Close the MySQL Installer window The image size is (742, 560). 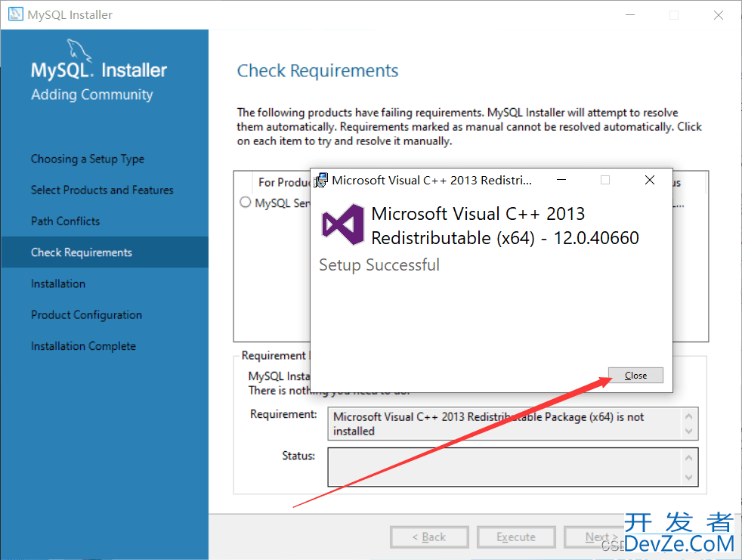click(719, 15)
